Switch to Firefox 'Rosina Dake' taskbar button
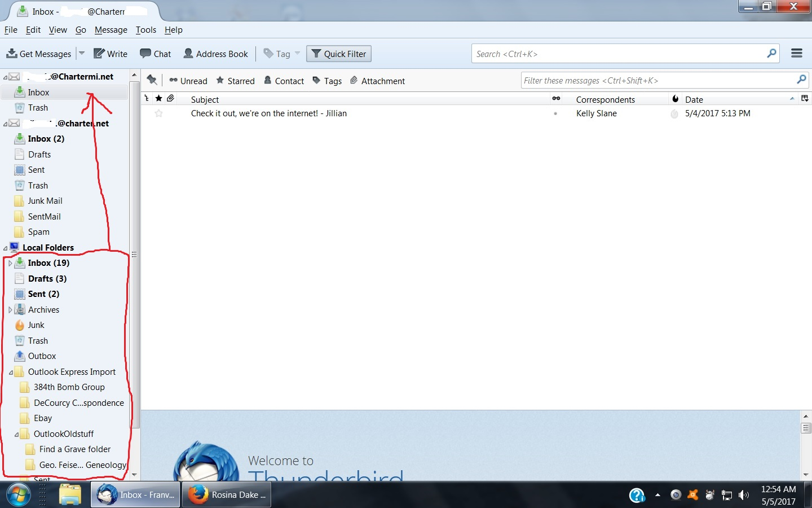 226,495
